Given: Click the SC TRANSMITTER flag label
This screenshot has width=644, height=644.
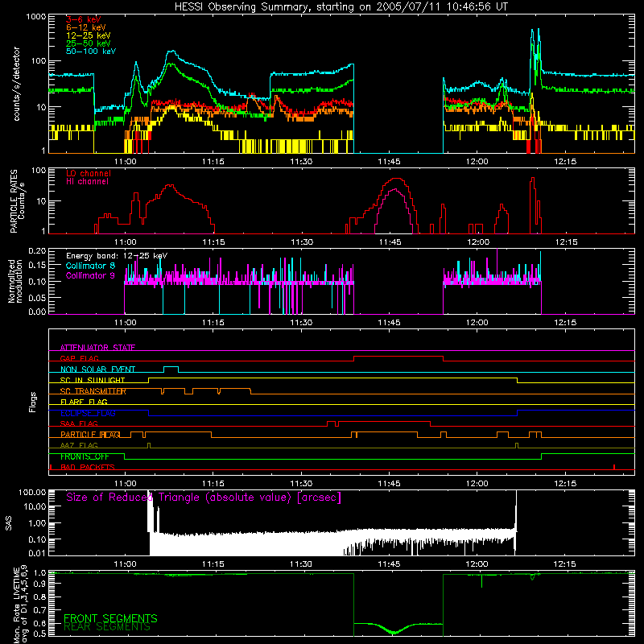Looking at the screenshot, I should (93, 391).
